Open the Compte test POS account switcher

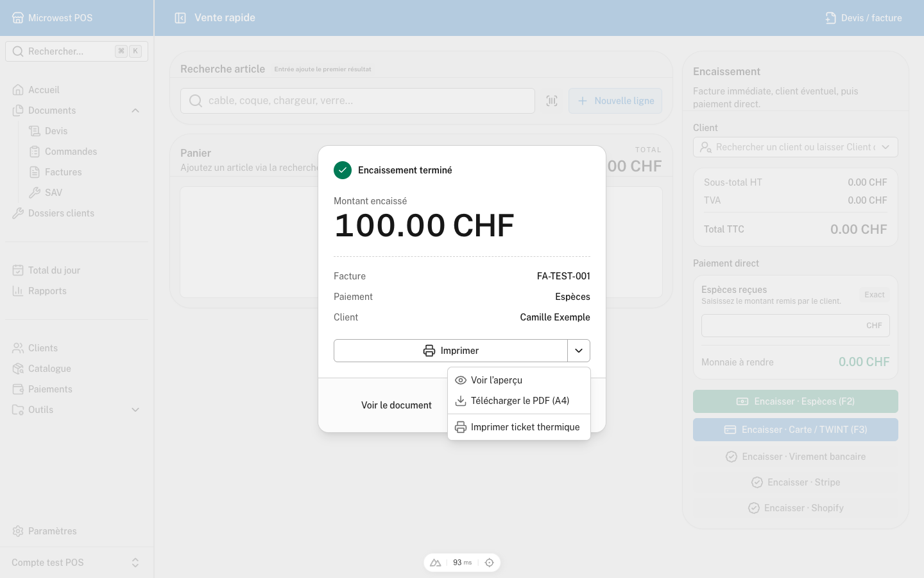[76, 563]
